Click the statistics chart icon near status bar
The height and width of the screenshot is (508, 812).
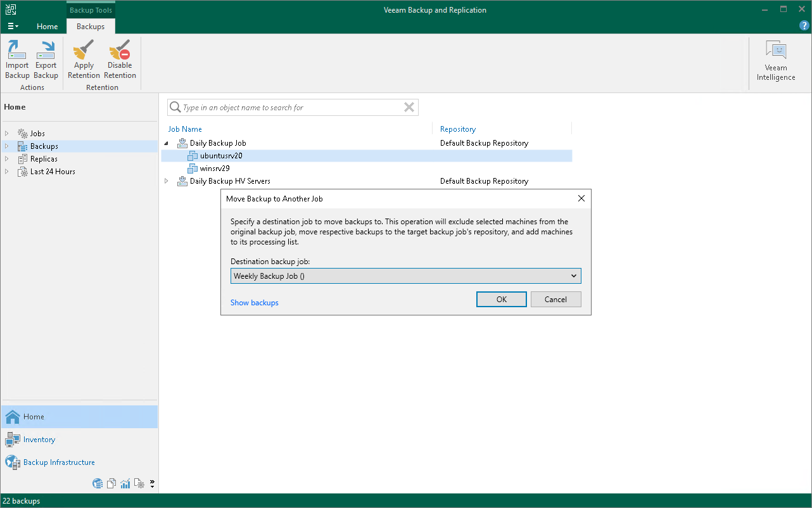125,483
